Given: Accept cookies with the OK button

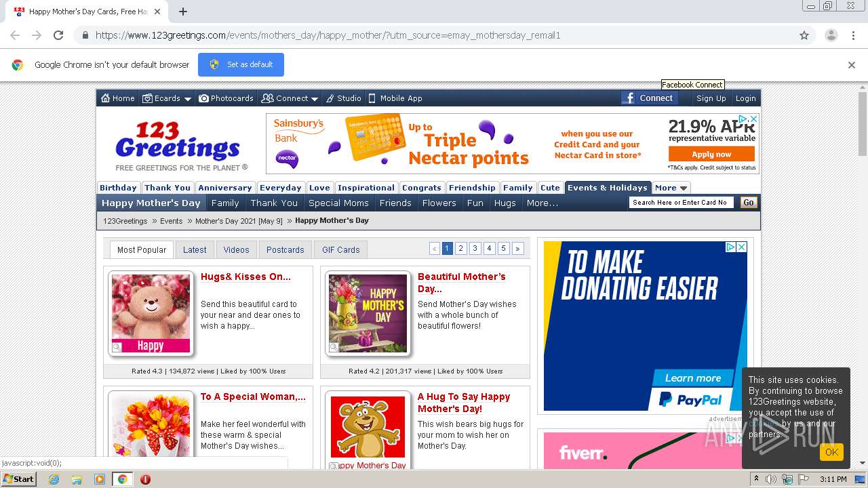Looking at the screenshot, I should click(831, 452).
